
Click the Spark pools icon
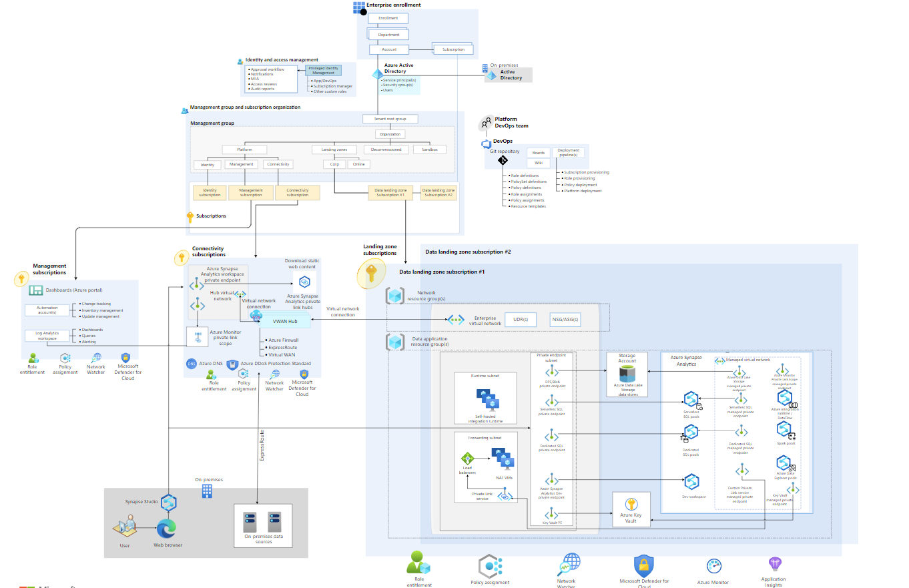784,430
